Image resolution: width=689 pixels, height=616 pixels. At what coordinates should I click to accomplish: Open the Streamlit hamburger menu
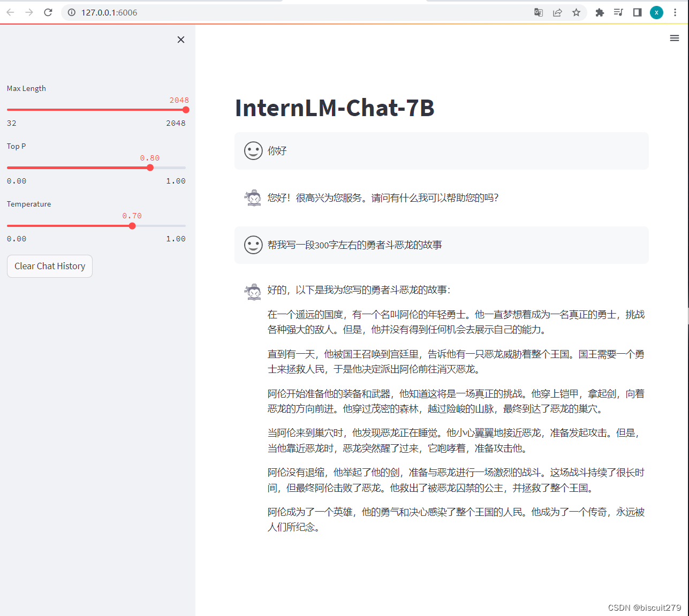point(675,38)
